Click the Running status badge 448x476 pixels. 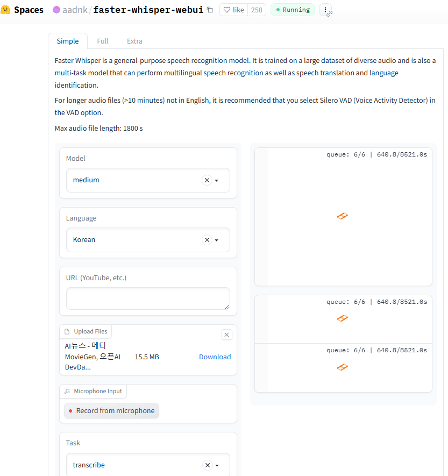(293, 10)
